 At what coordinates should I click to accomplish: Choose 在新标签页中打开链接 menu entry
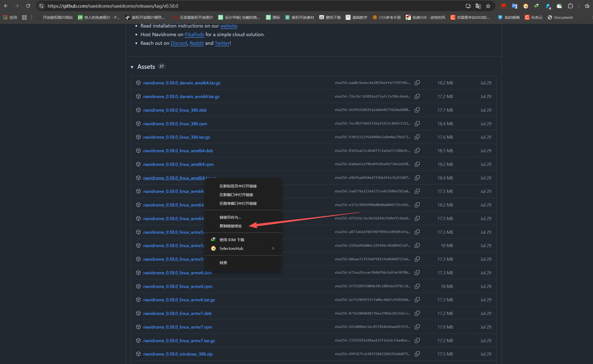[238, 186]
